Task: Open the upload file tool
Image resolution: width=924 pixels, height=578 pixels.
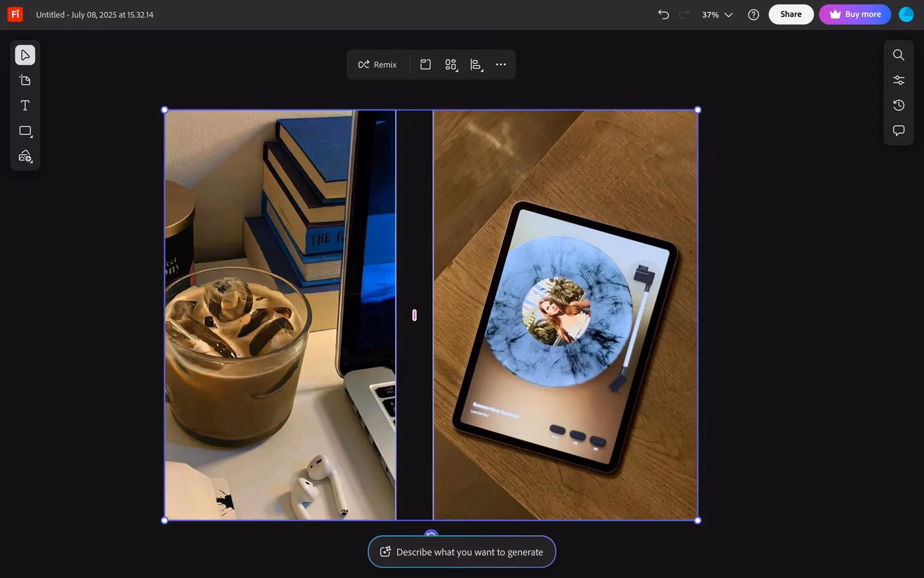Action: click(25, 80)
